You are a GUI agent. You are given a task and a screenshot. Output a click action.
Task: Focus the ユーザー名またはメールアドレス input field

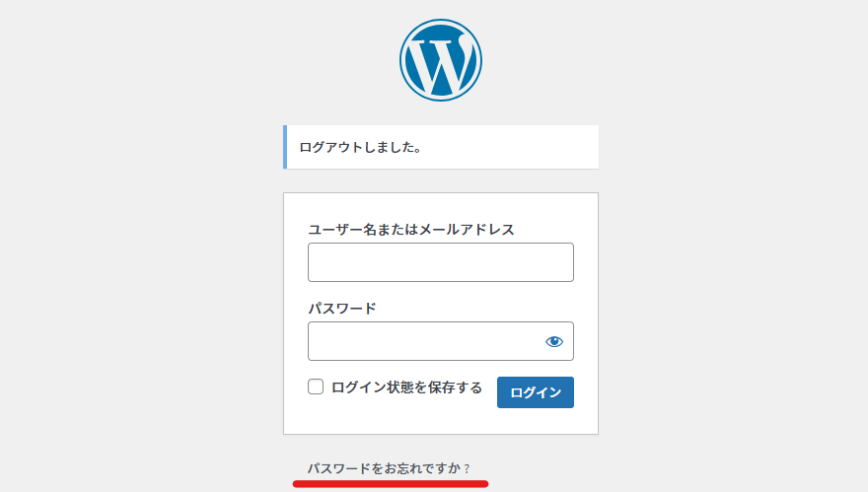coord(440,262)
